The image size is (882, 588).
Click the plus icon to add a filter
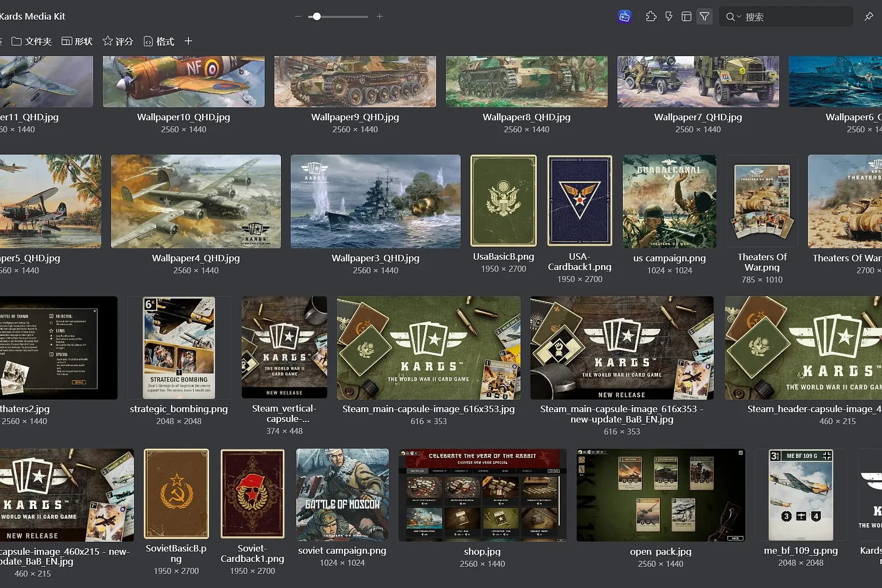[x=188, y=41]
